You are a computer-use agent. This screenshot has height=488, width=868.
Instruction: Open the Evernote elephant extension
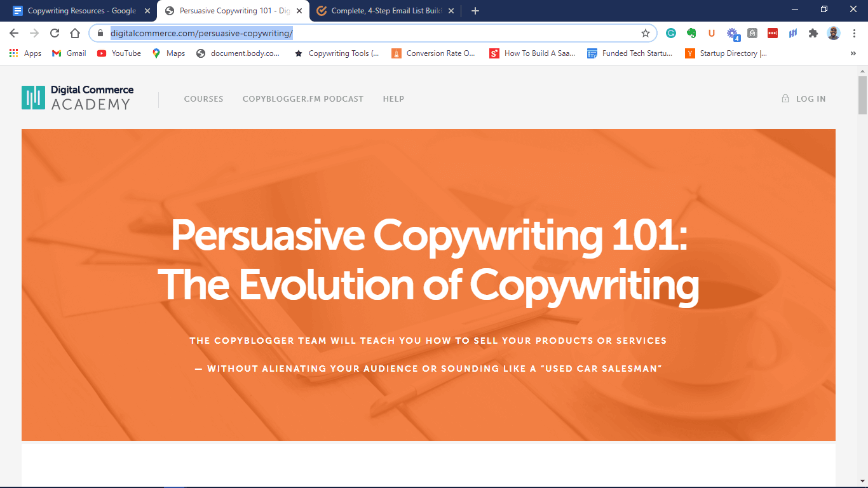(691, 33)
